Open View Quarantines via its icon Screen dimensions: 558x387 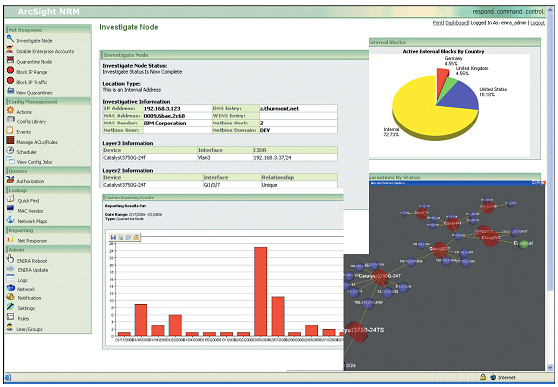tap(11, 91)
